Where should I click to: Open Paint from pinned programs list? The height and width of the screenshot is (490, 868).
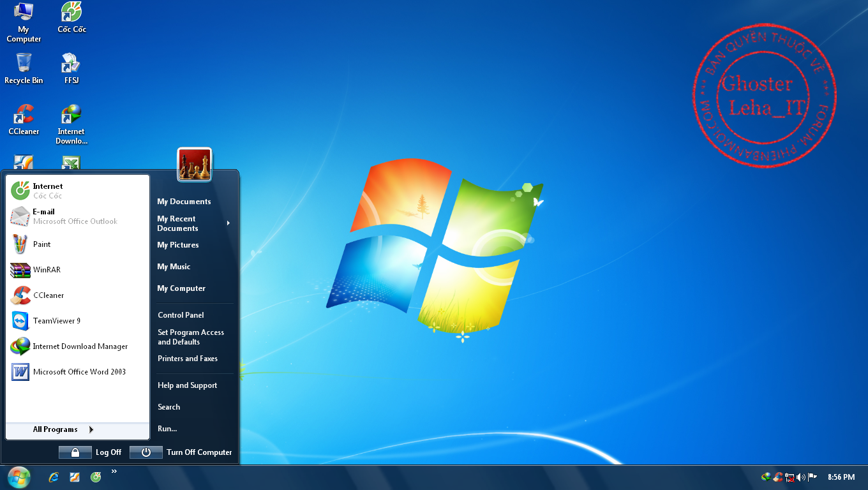tap(41, 244)
